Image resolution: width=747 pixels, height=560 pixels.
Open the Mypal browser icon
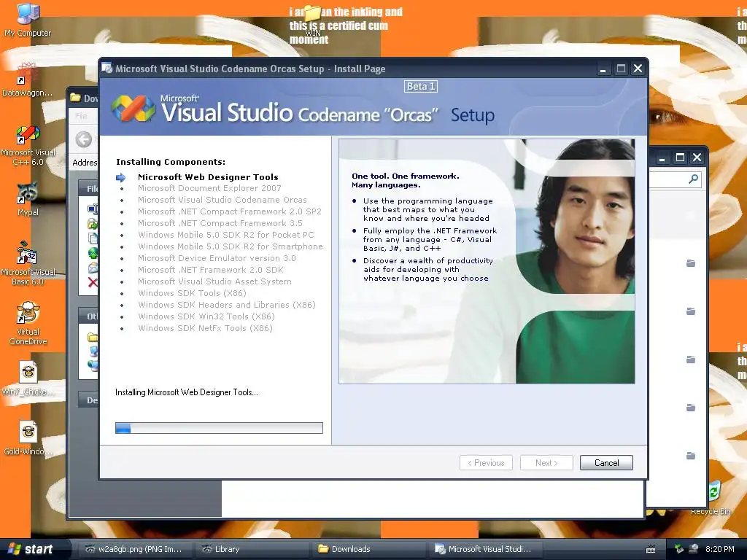28,199
